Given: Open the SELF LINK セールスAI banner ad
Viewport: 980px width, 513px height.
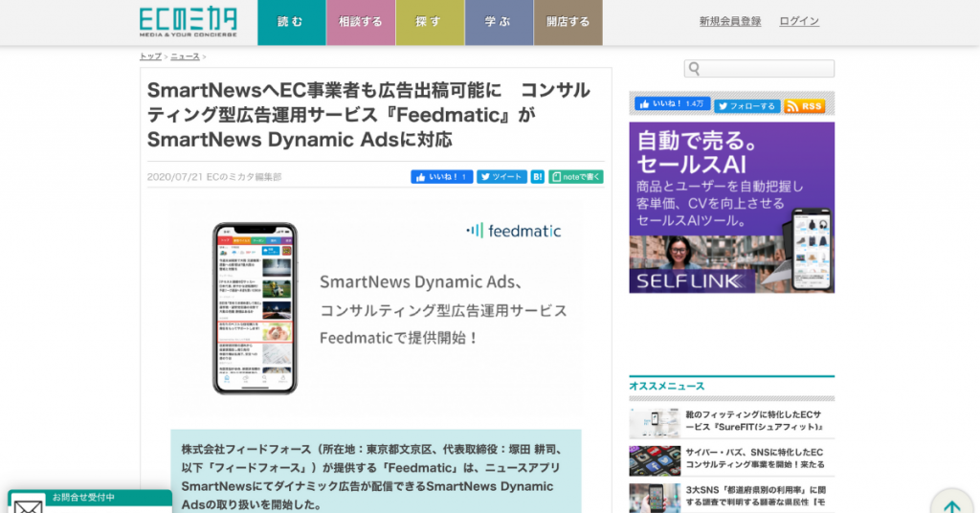Looking at the screenshot, I should [732, 208].
